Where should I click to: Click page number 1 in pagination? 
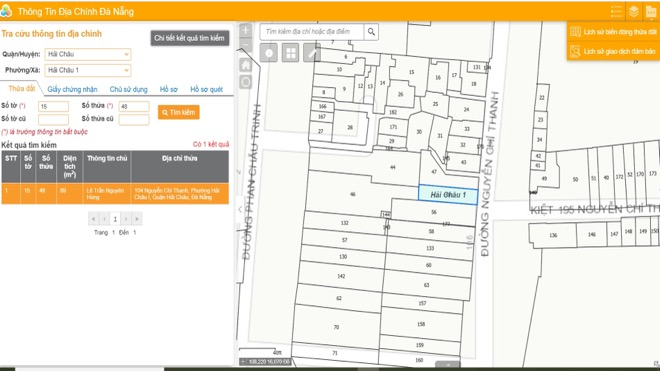115,219
